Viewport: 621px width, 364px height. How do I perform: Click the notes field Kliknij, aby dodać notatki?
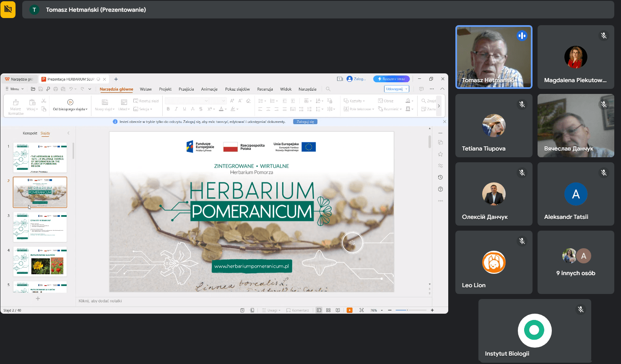pyautogui.click(x=254, y=301)
